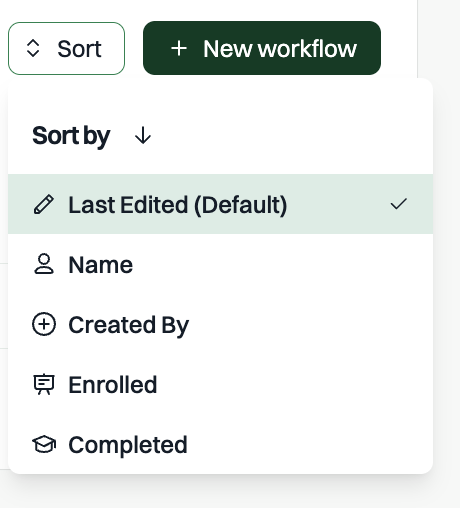
Task: Click the '(Default)' text in highlighted option
Action: tap(240, 205)
